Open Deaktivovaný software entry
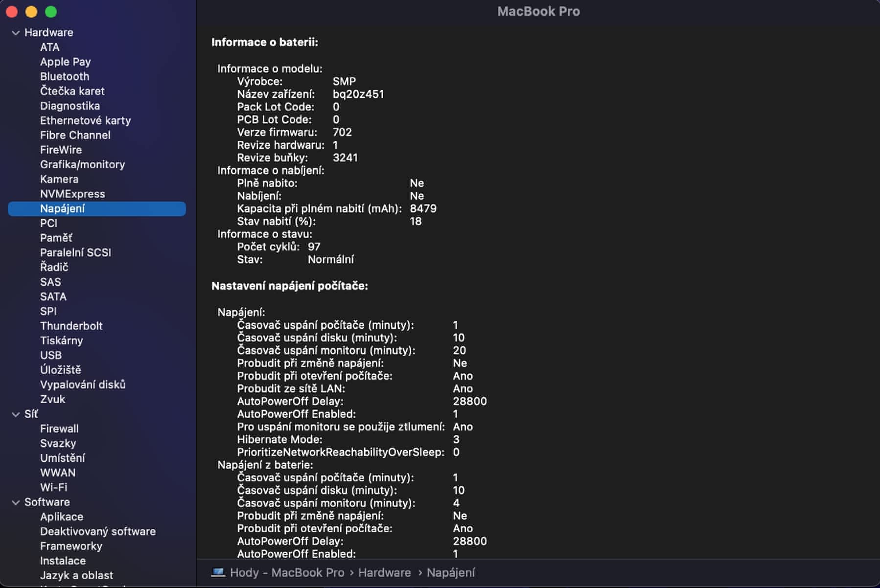880x588 pixels. coord(98,531)
